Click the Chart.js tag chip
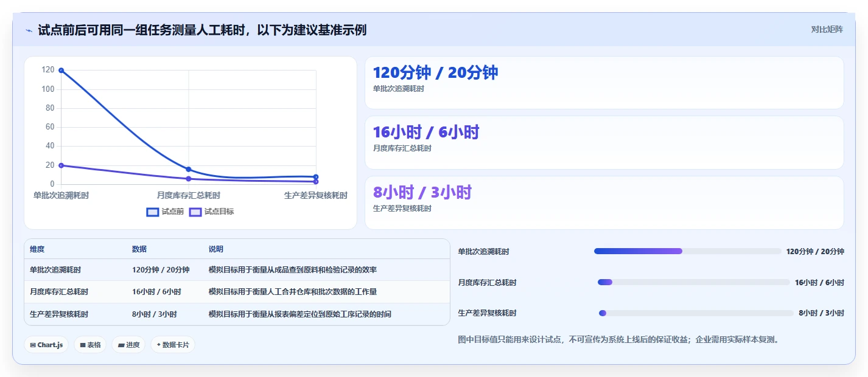 click(x=47, y=345)
